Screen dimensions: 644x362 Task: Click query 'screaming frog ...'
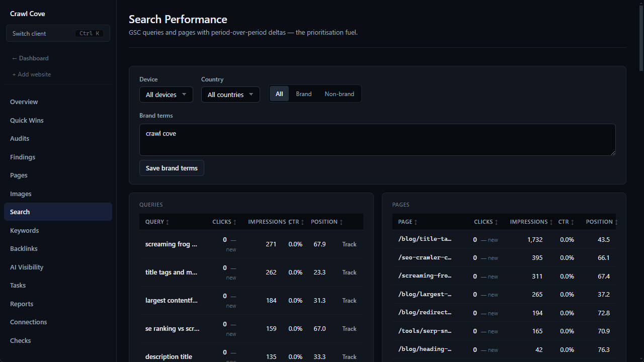[x=171, y=244]
